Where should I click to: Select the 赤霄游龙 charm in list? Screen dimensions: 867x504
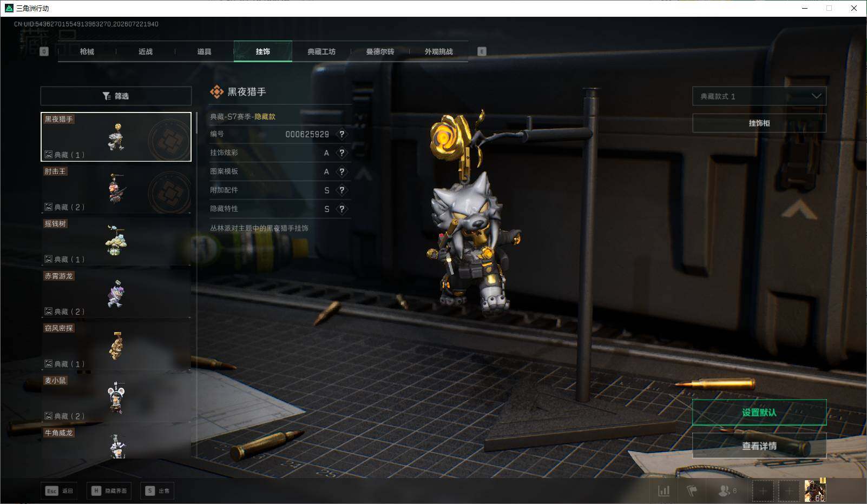pos(116,294)
